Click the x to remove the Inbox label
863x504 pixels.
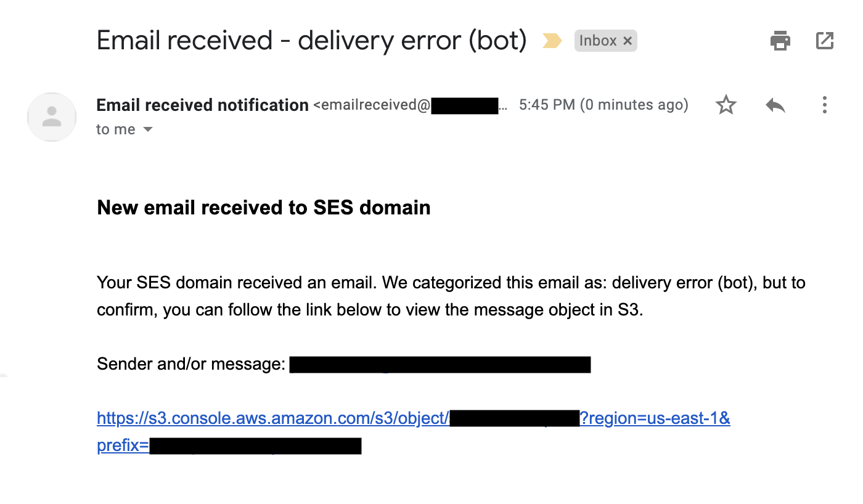coord(628,41)
